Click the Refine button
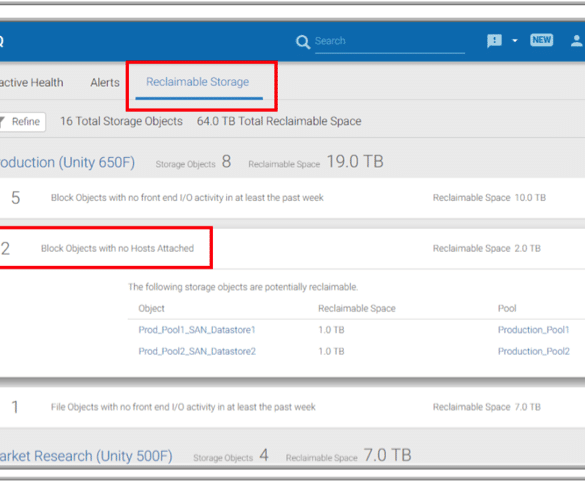The image size is (585, 481). click(x=22, y=122)
